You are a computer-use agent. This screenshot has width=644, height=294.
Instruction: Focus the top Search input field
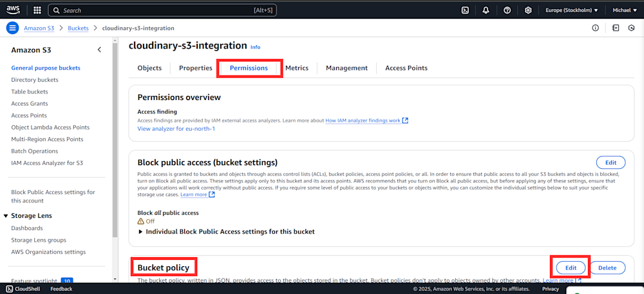point(162,10)
